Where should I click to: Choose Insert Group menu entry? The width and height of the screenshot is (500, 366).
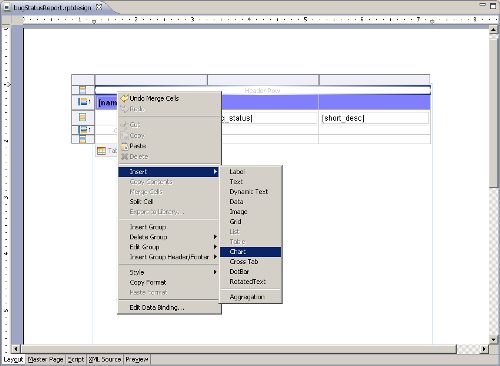click(169, 227)
